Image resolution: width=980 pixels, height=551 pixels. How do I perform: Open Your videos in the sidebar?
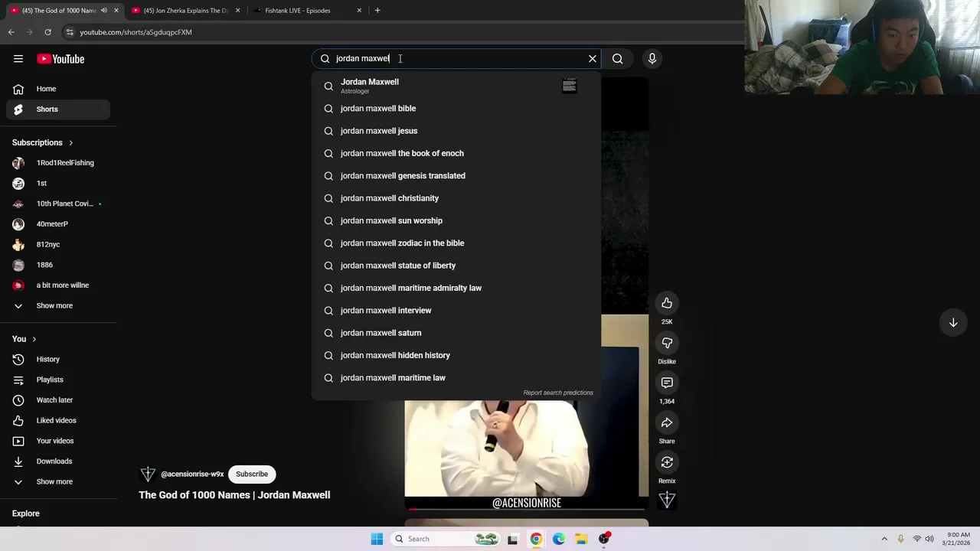pos(58,441)
